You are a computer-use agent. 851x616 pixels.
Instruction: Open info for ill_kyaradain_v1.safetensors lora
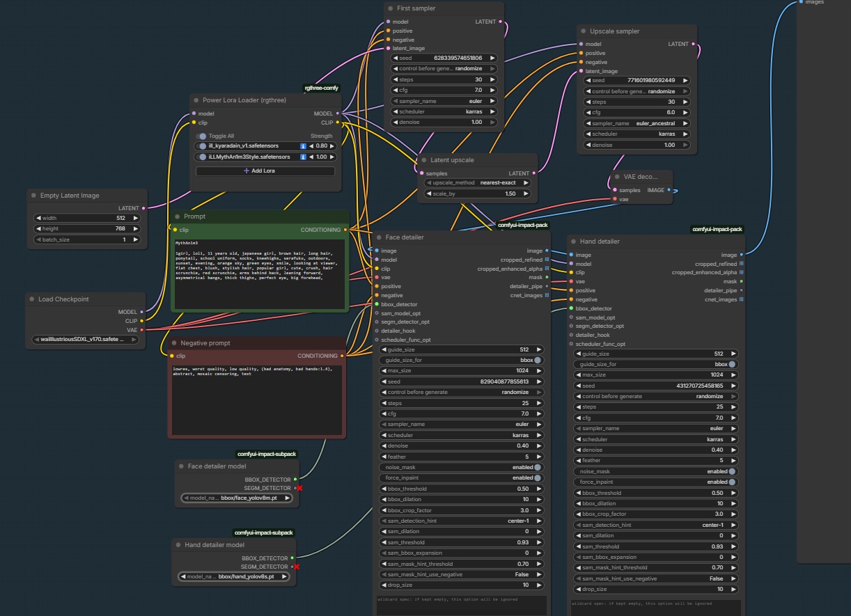[x=303, y=146]
